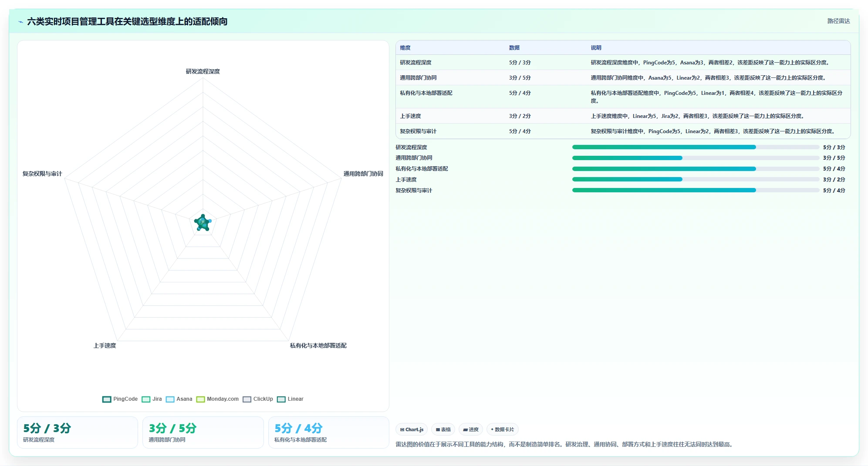Click the 说明 column header
This screenshot has height=466, width=868.
(x=596, y=48)
